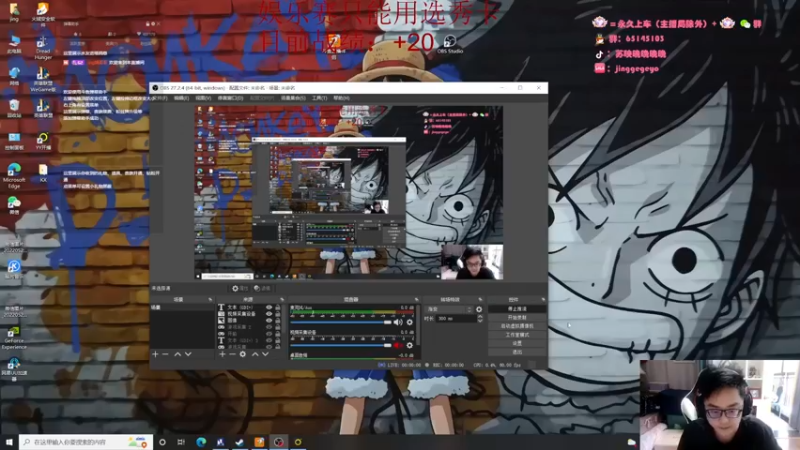This screenshot has width=800, height=450.
Task: Move scene down in Scenes dock
Action: [x=188, y=354]
